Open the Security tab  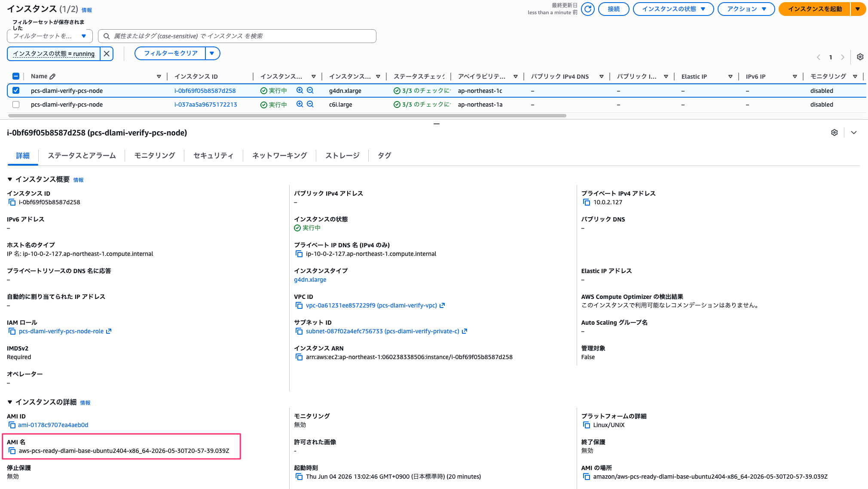coord(214,156)
